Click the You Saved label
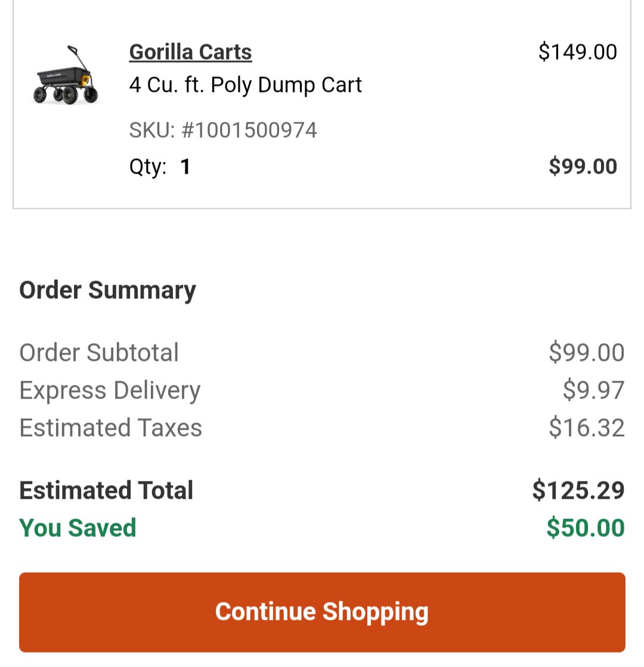644x667 pixels. click(77, 529)
